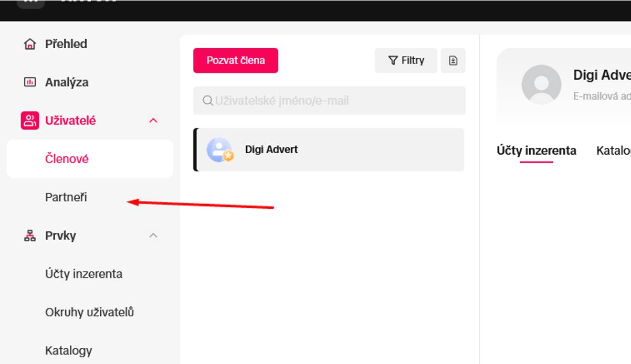Switch to the Účty inzerenta tab

536,151
